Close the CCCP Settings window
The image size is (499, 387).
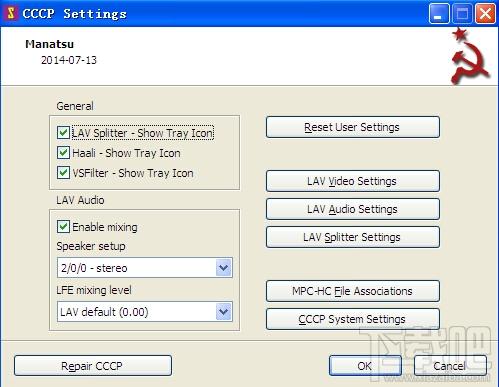pos(485,14)
